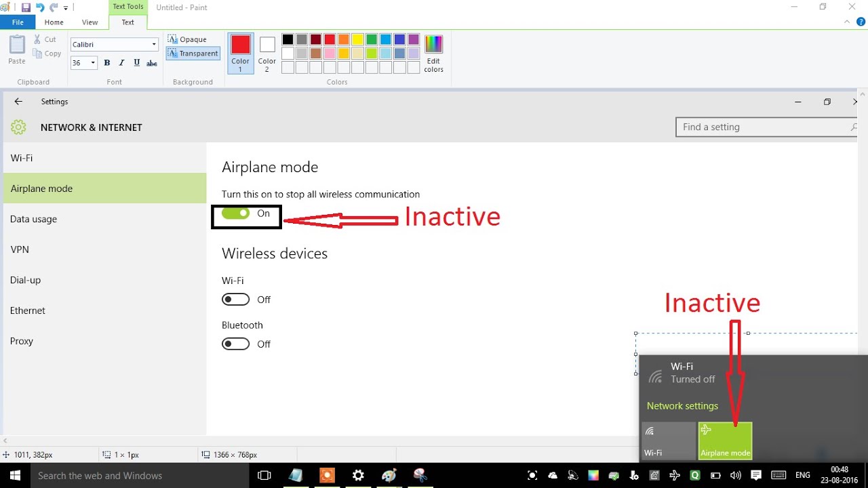Switch to the Home ribbon tab
This screenshot has height=488, width=868.
54,22
